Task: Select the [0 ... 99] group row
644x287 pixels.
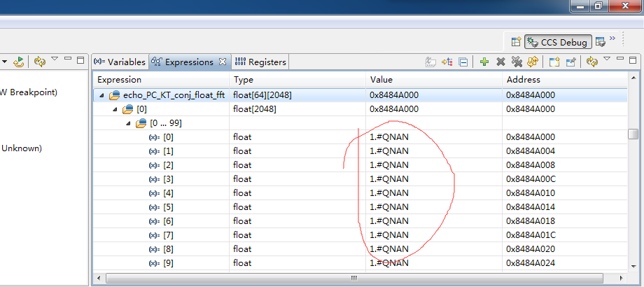Action: coord(360,123)
